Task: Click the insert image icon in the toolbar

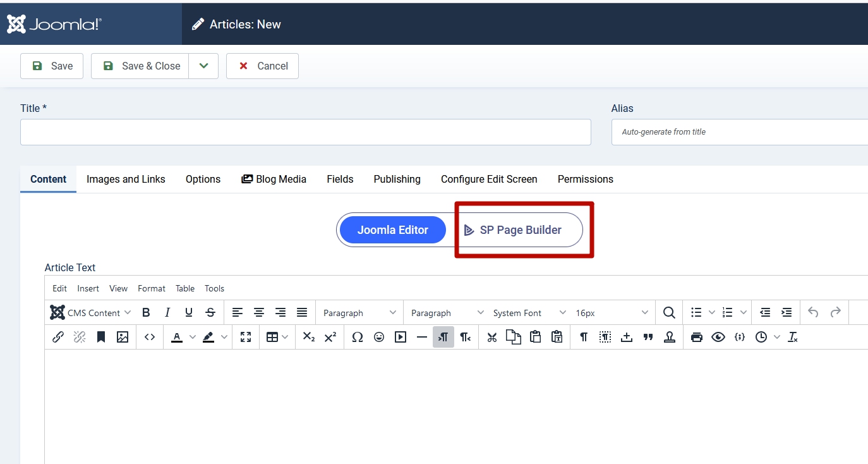Action: click(123, 337)
